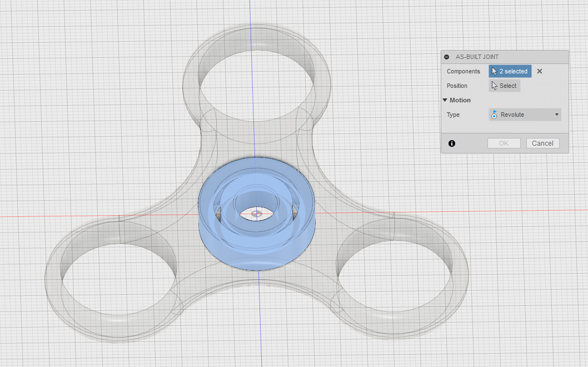Collapse the Motion section
This screenshot has width=588, height=367.
pyautogui.click(x=445, y=100)
